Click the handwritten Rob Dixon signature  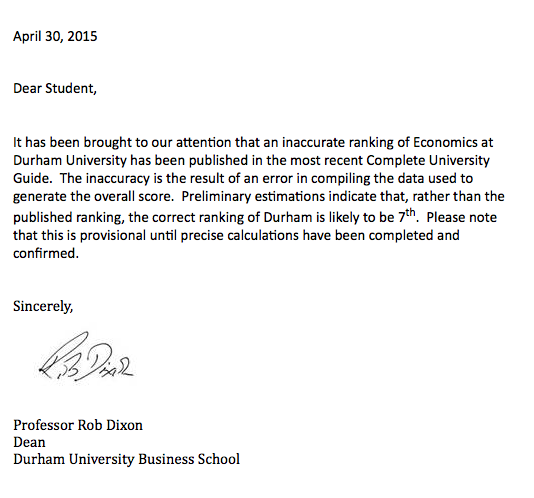[x=87, y=357]
